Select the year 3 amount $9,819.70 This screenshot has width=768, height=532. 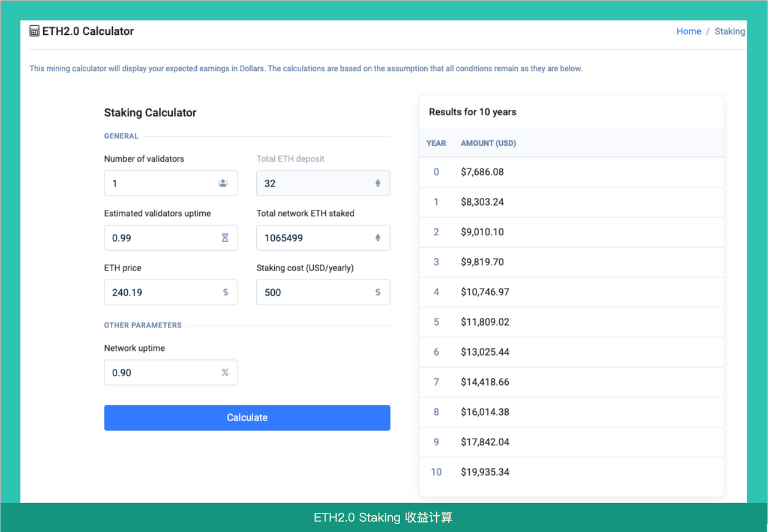pyautogui.click(x=482, y=262)
